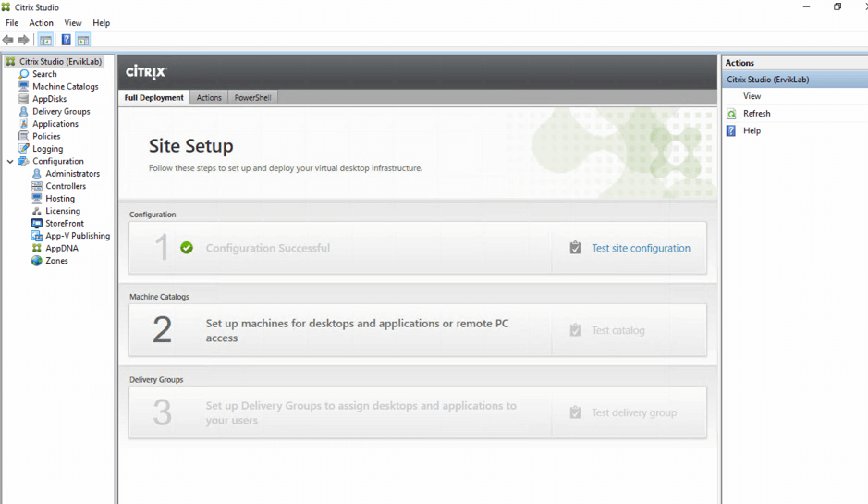
Task: Click Set up Delivery Groups step
Action: point(361,412)
